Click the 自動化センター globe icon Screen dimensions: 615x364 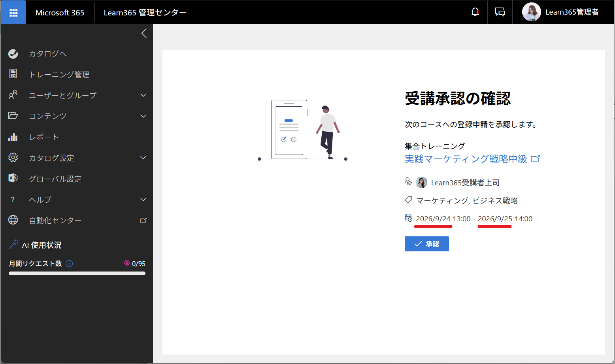click(13, 220)
